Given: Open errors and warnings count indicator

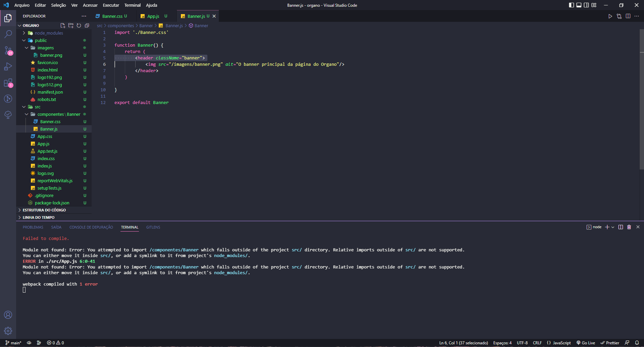Looking at the screenshot, I should 55,343.
